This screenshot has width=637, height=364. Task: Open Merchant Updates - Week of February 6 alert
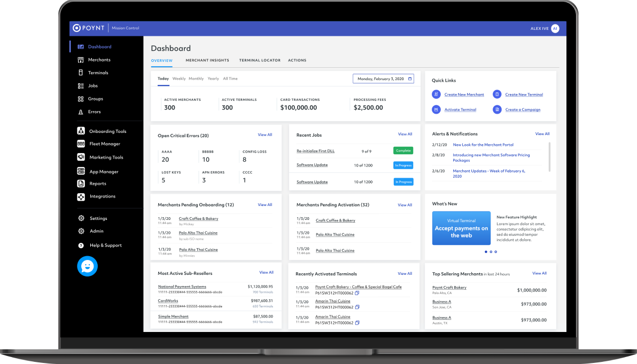[x=489, y=173]
